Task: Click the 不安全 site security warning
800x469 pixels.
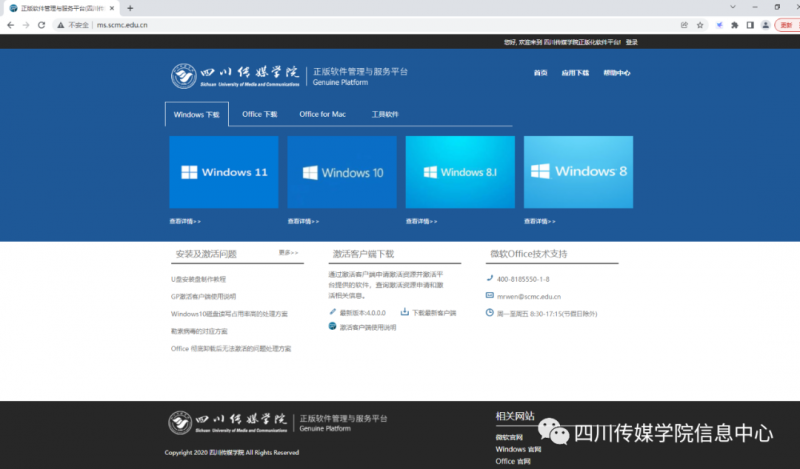Action: point(75,25)
